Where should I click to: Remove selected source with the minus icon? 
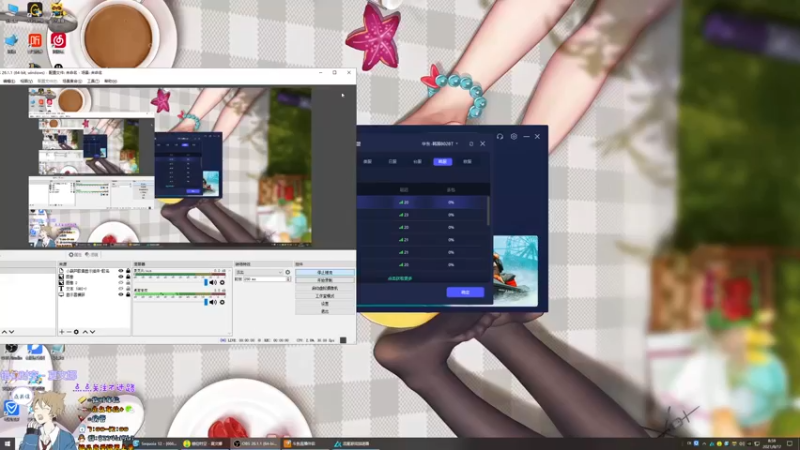[x=69, y=332]
